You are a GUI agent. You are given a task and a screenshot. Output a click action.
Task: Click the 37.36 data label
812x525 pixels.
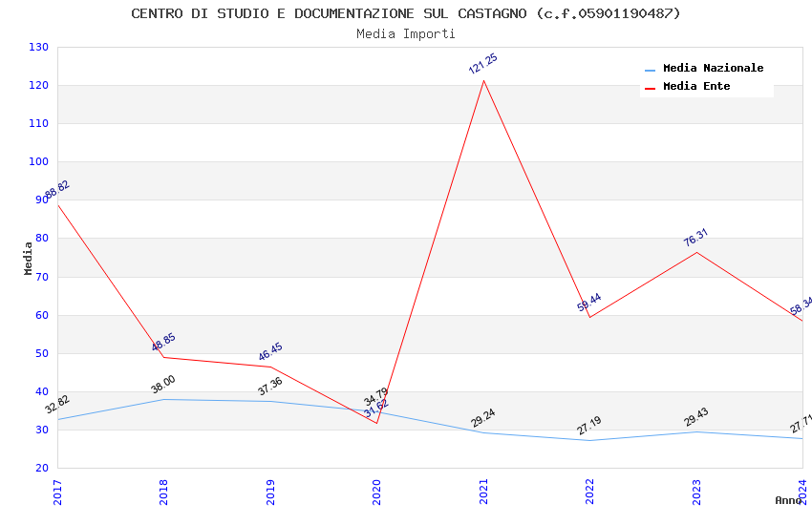tap(269, 386)
